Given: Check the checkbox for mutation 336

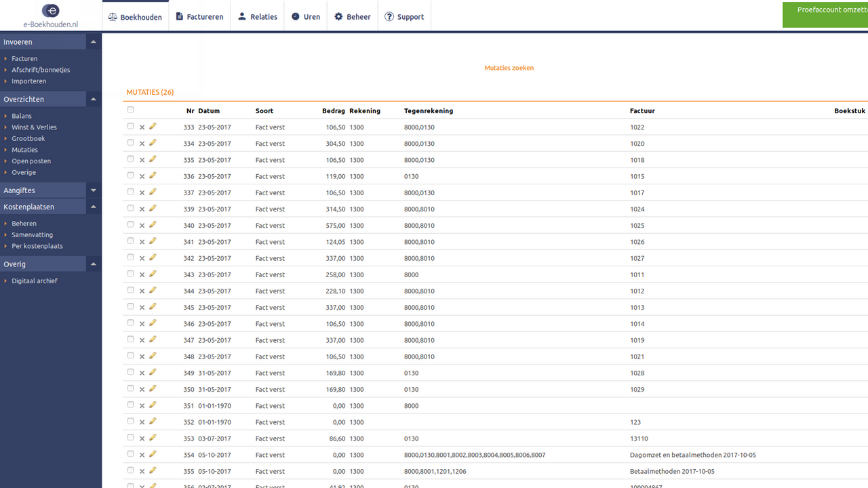Looking at the screenshot, I should point(131,176).
